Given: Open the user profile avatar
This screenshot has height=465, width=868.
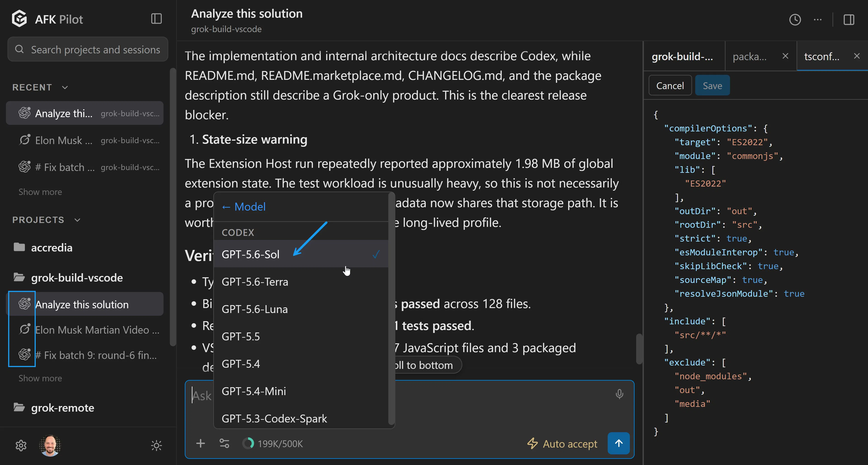Looking at the screenshot, I should 50,446.
